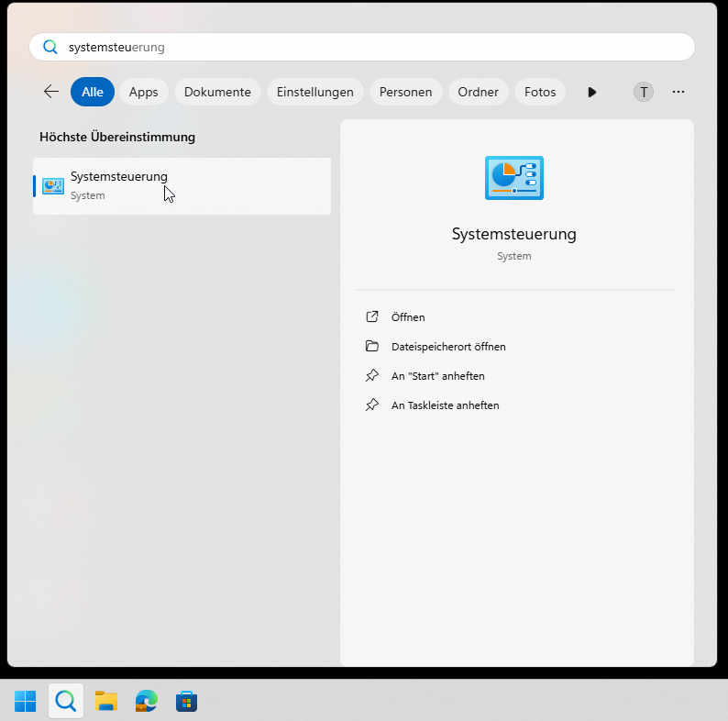Open Microsoft Store from taskbar
Viewport: 728px width, 721px height.
pos(187,702)
